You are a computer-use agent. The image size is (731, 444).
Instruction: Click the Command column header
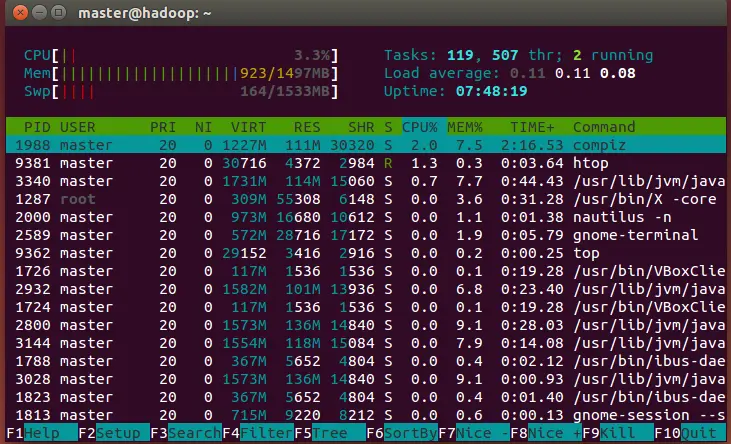[605, 127]
